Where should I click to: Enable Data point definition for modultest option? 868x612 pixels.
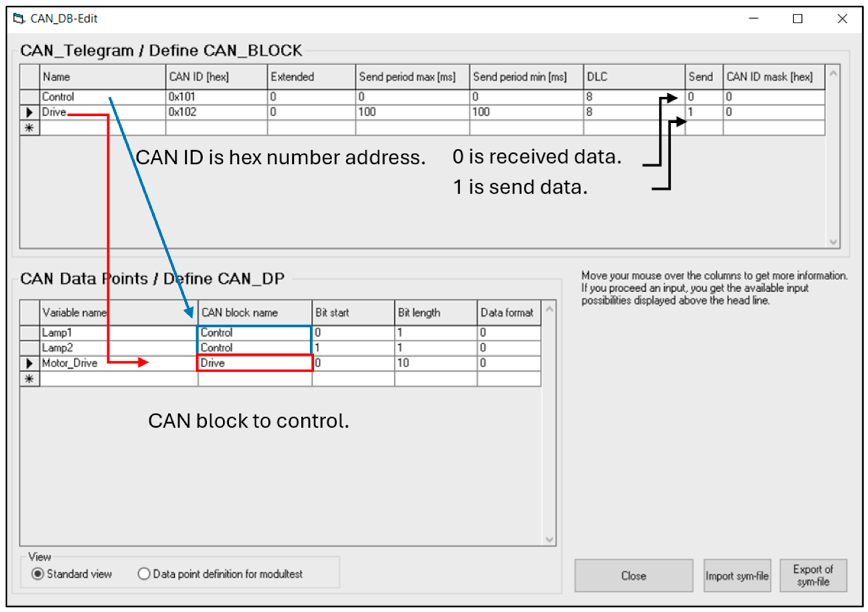tap(144, 574)
